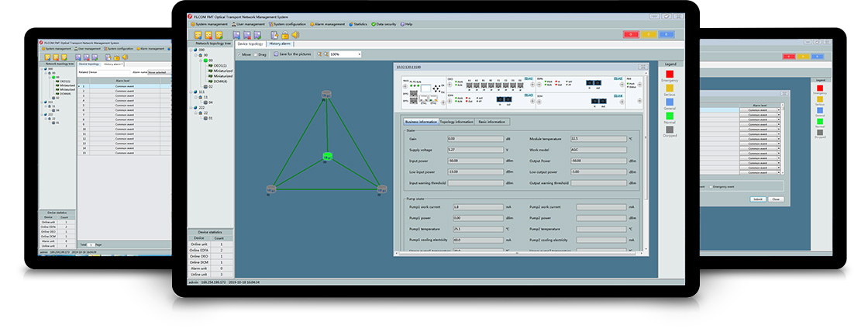The height and width of the screenshot is (336, 868).
Task: Select the Move radio option
Action: pyautogui.click(x=244, y=54)
